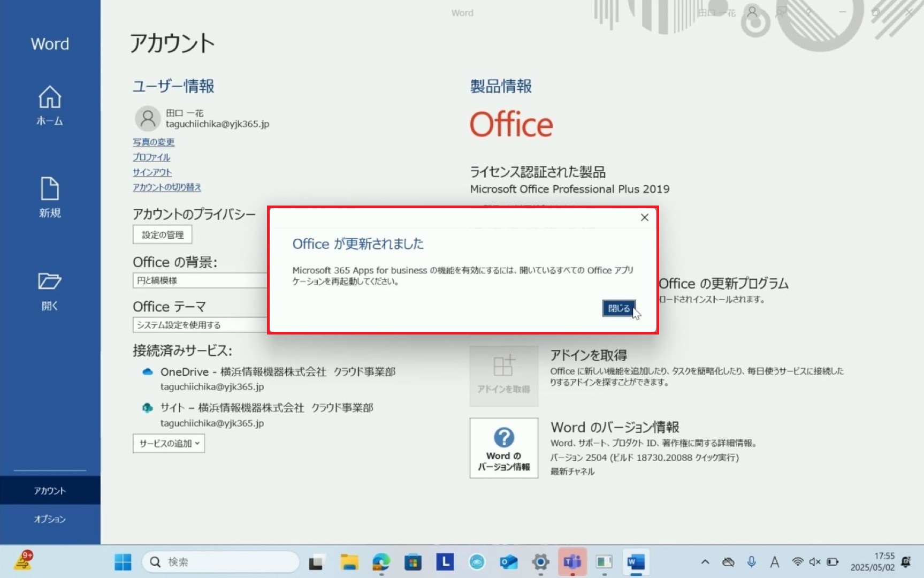Click the version 2504 build text
The height and width of the screenshot is (578, 924).
pyautogui.click(x=645, y=458)
